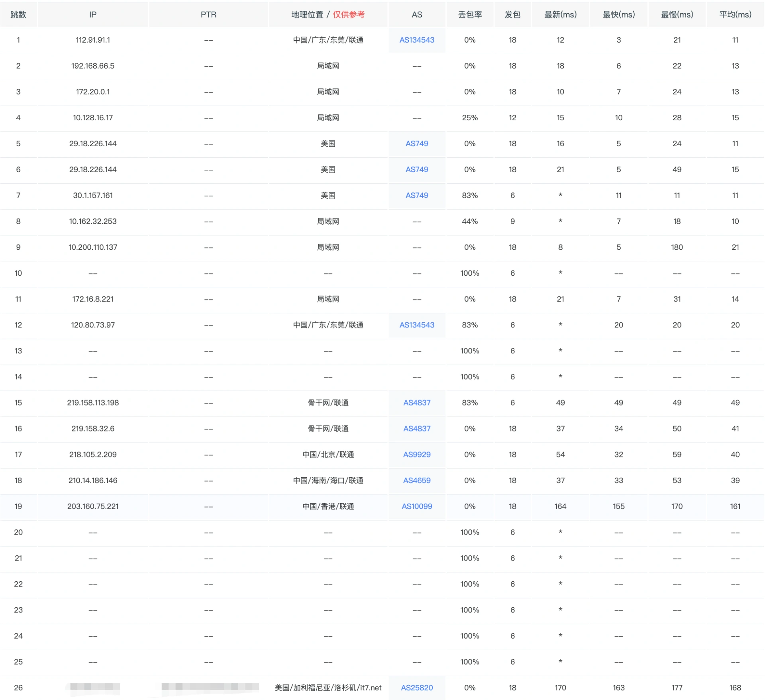Screen dimensions: 765x700
Task: Click the AS10099 Hong Kong link
Action: (x=417, y=506)
